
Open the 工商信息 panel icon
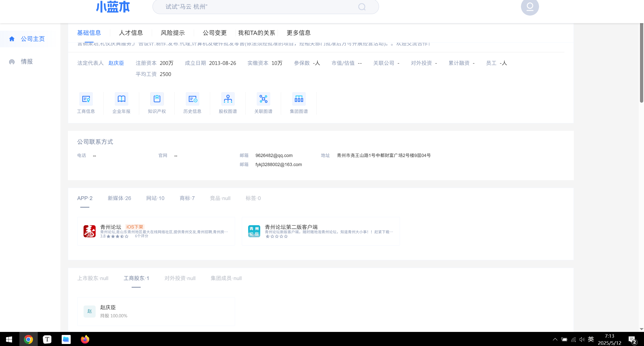86,99
